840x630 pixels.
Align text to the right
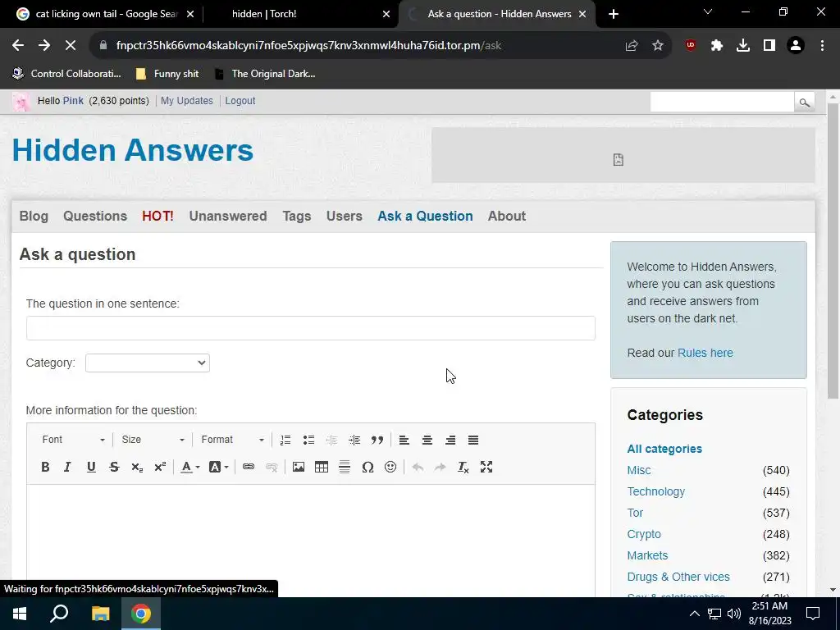(x=450, y=440)
